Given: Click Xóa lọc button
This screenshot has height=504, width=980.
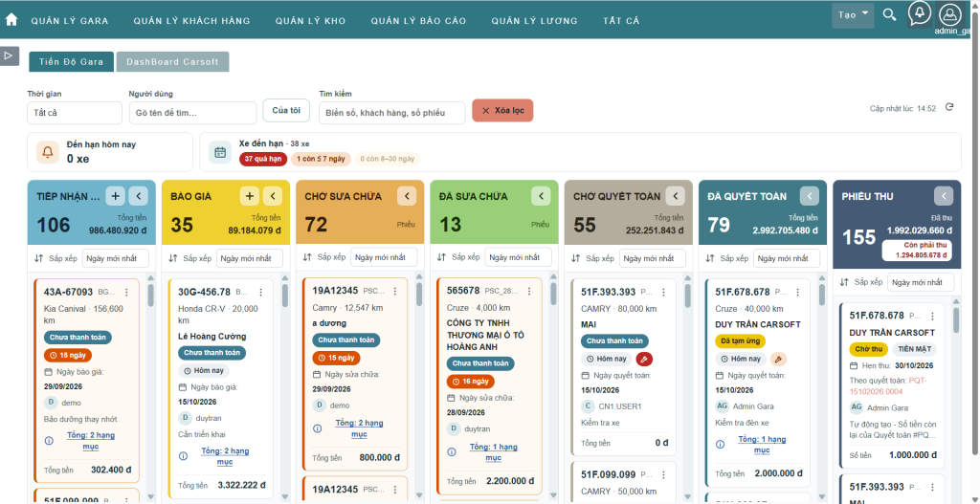Looking at the screenshot, I should (x=502, y=111).
